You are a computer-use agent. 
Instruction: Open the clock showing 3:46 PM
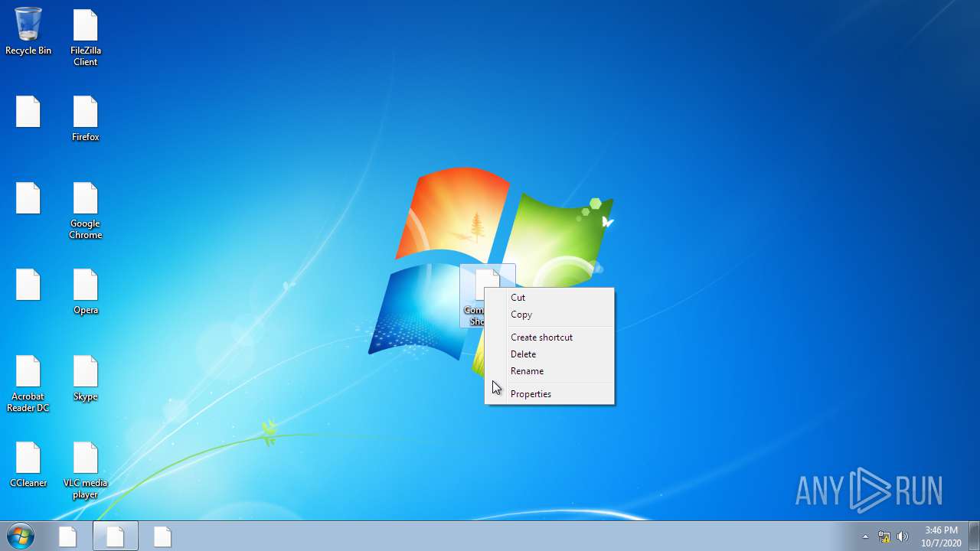(941, 536)
